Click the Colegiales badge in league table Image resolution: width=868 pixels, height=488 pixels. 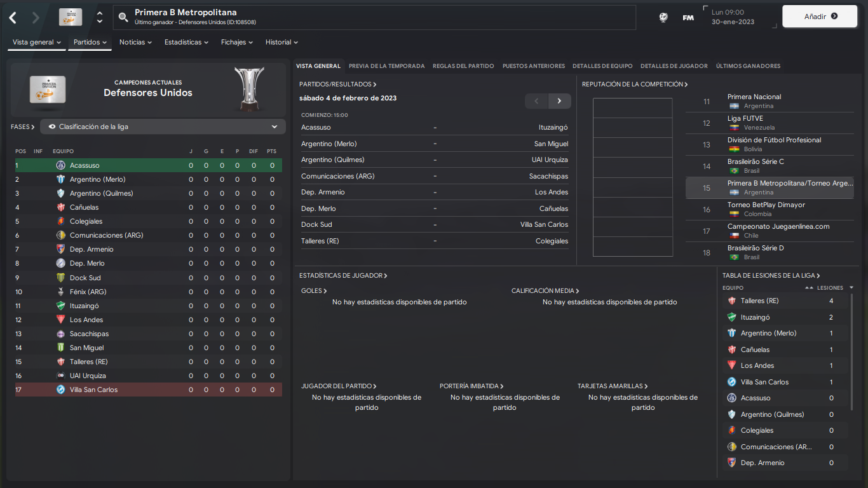60,221
